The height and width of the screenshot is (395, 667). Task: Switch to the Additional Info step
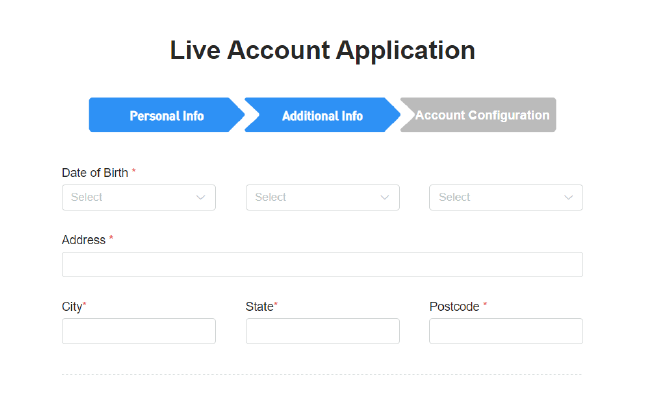[x=322, y=115]
